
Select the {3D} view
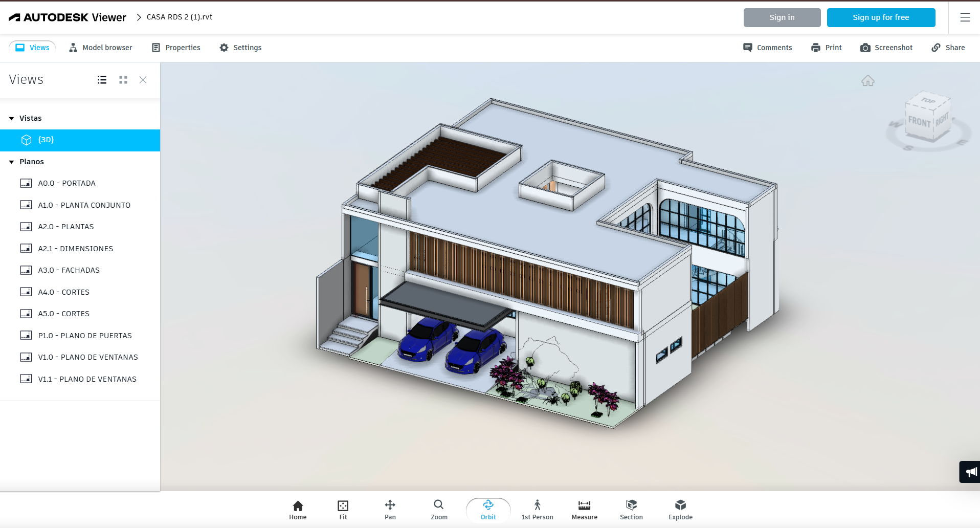tap(80, 140)
